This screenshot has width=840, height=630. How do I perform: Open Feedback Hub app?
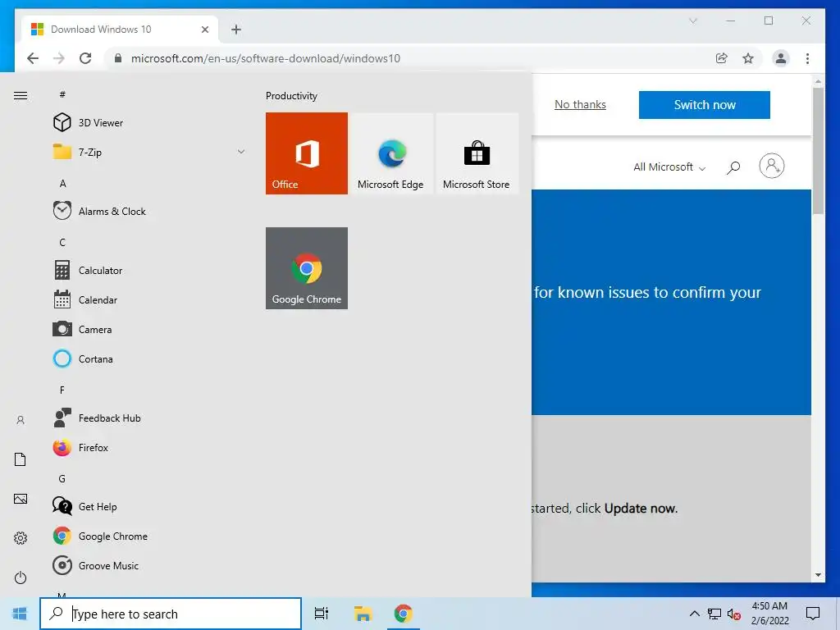[150, 418]
